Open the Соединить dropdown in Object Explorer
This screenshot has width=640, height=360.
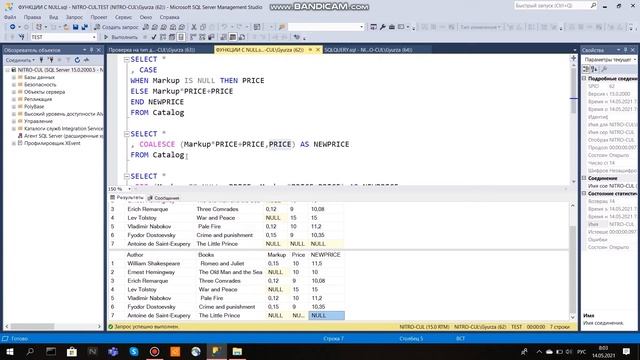pos(20,60)
